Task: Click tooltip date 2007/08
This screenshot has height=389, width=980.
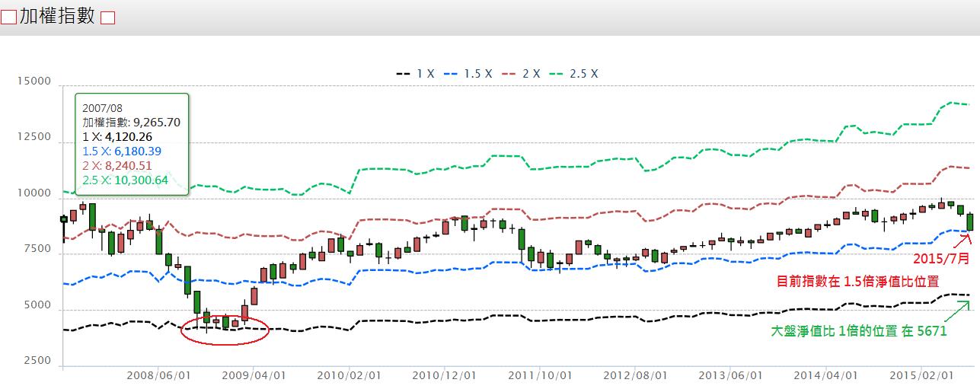Action: tap(103, 107)
